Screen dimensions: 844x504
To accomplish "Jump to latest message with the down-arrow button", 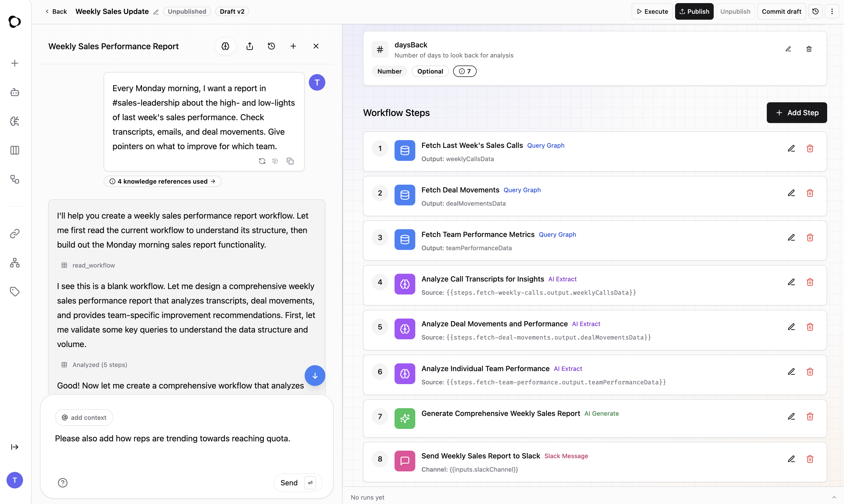I will 315,375.
